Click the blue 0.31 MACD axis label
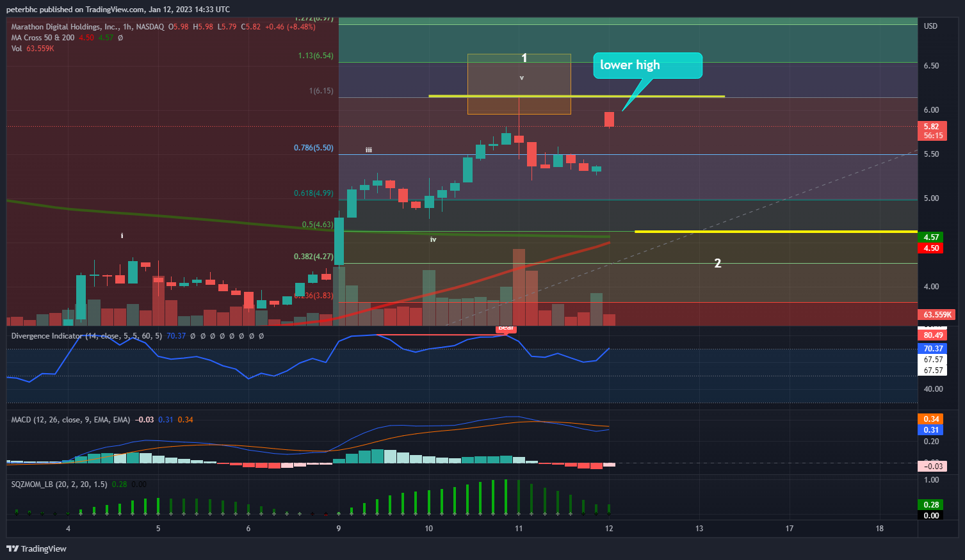965x560 pixels. coord(931,430)
